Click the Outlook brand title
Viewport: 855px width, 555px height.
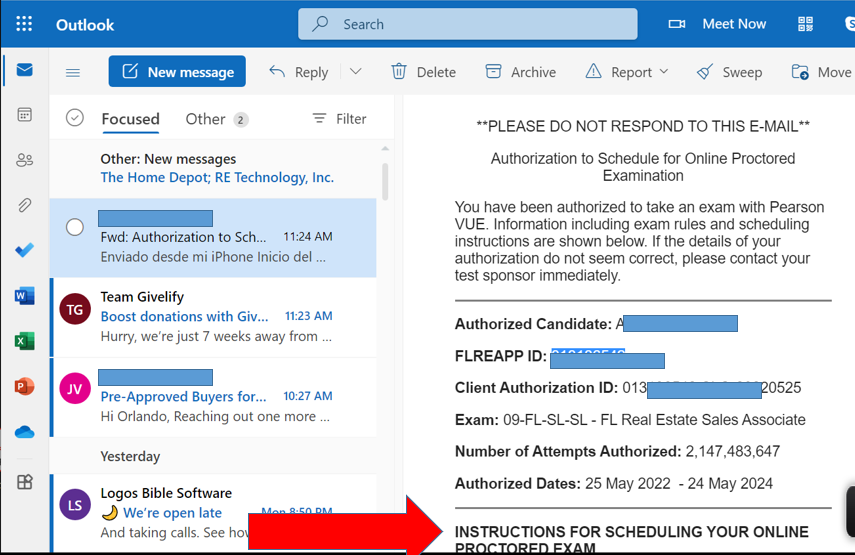pos(85,25)
